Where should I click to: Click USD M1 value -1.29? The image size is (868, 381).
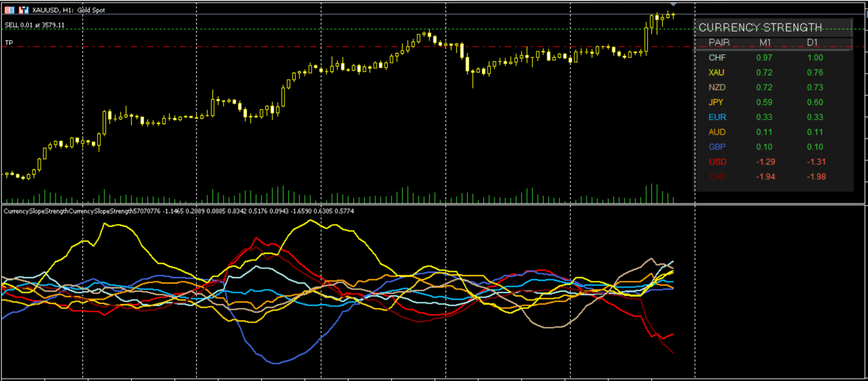tap(766, 162)
